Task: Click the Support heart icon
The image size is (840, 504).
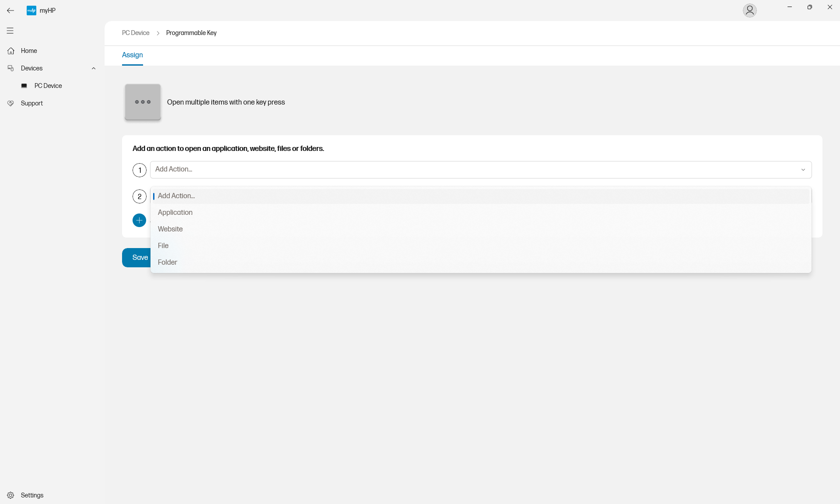Action: tap(11, 103)
